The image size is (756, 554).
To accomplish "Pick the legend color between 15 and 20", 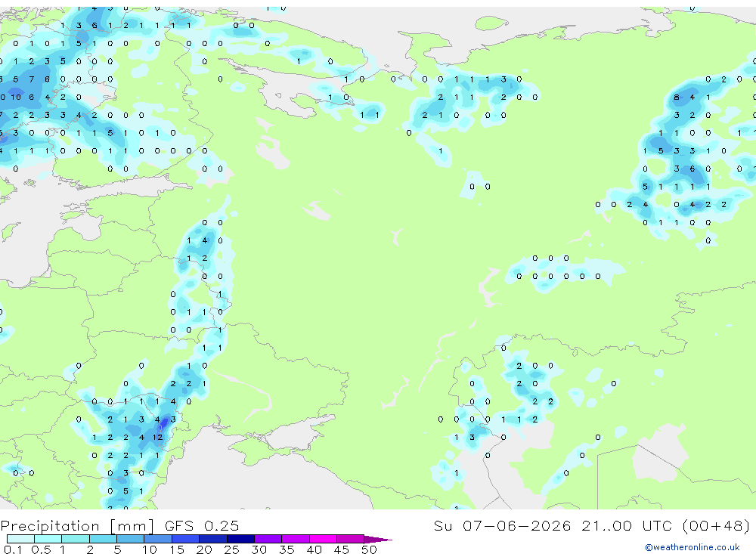I will tap(186, 539).
